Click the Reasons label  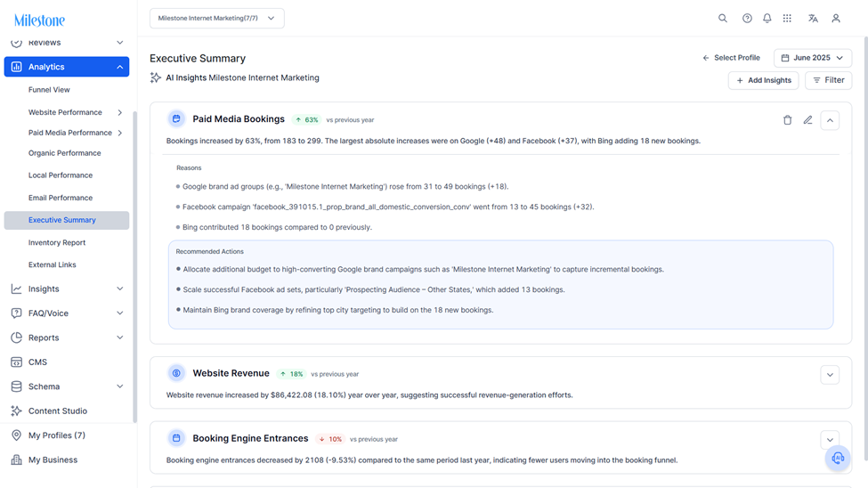189,167
